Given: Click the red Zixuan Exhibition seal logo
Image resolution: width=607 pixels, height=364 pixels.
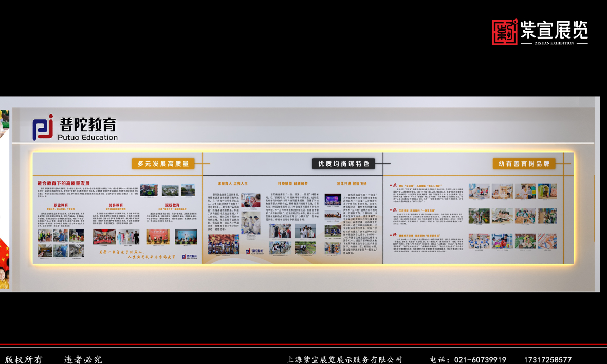Looking at the screenshot, I should [x=504, y=32].
